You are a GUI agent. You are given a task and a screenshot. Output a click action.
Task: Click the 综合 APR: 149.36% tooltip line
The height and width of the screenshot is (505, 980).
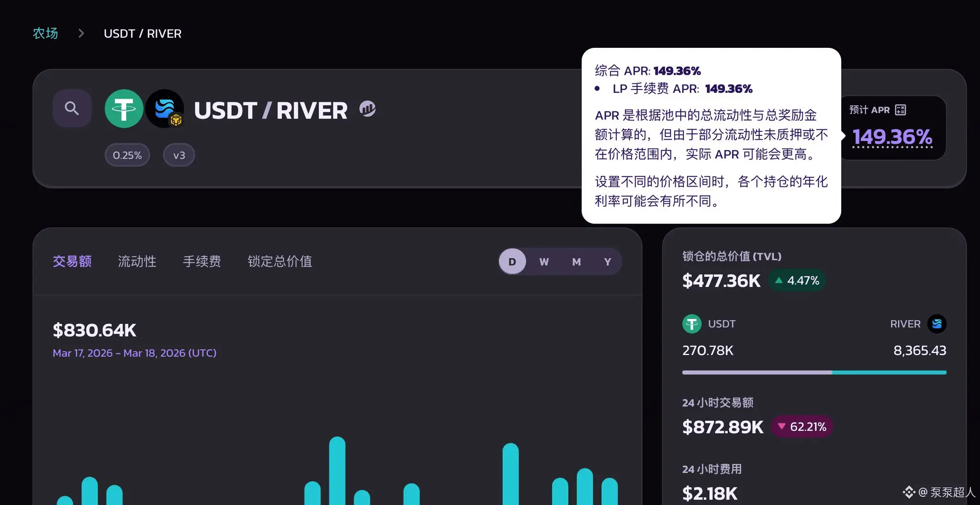tap(648, 71)
